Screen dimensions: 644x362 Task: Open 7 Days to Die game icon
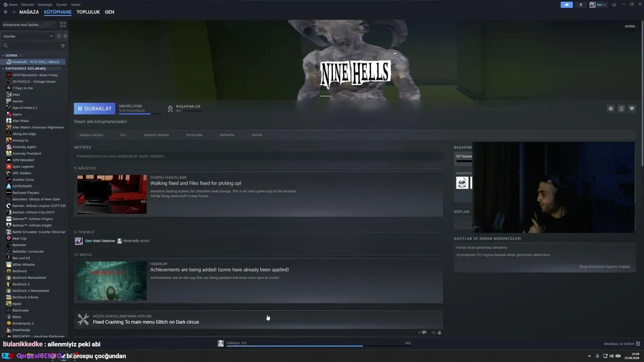click(x=9, y=88)
